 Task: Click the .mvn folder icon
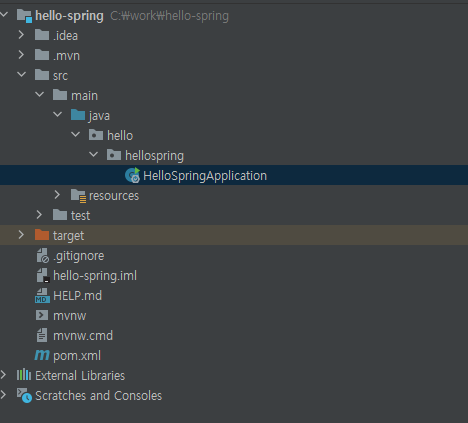click(42, 55)
